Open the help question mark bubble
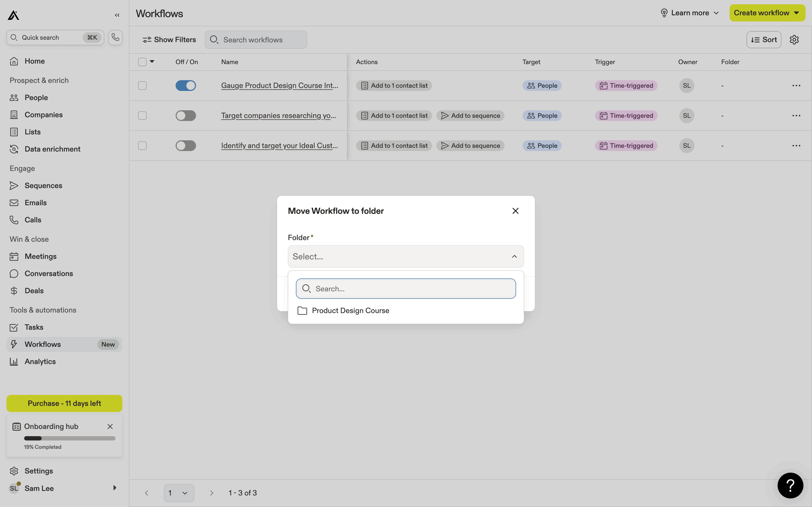The width and height of the screenshot is (812, 507). [x=790, y=485]
